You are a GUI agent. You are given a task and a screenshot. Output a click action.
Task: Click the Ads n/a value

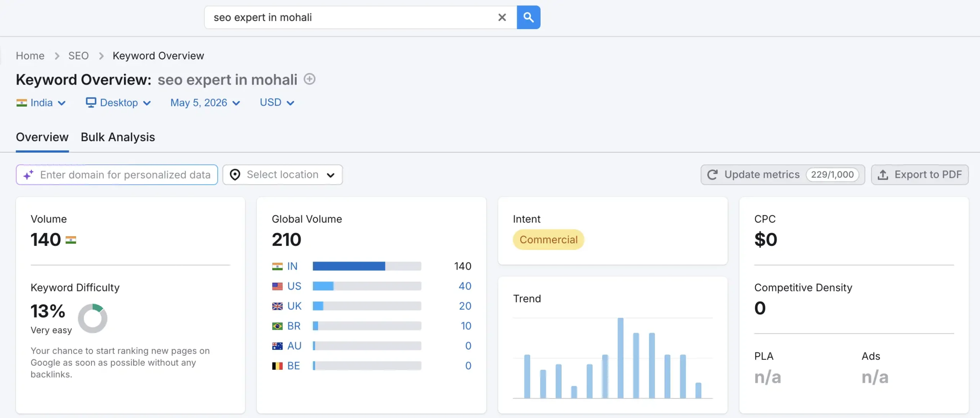coord(875,377)
